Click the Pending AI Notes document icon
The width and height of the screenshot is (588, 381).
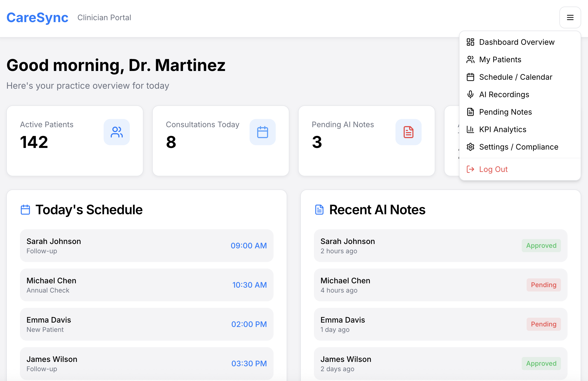[x=408, y=132]
